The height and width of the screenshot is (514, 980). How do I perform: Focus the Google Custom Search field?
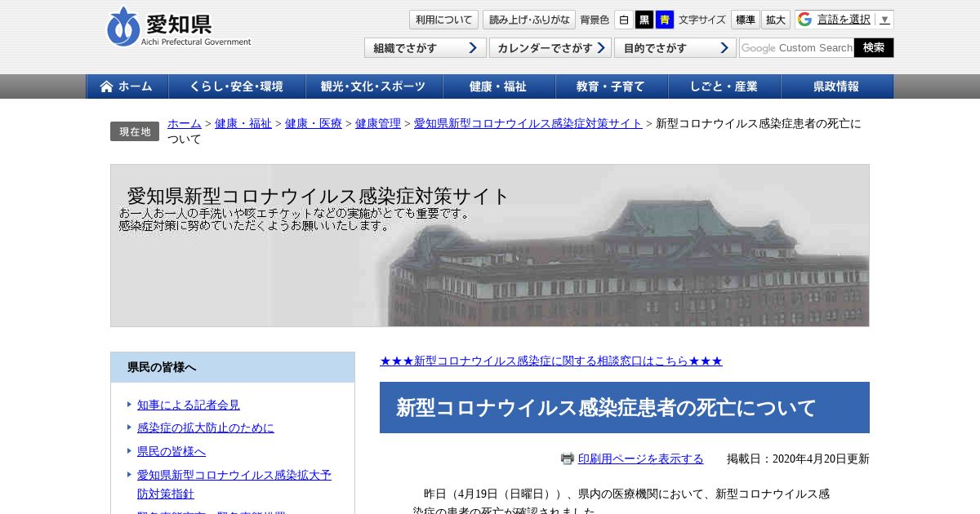[796, 48]
